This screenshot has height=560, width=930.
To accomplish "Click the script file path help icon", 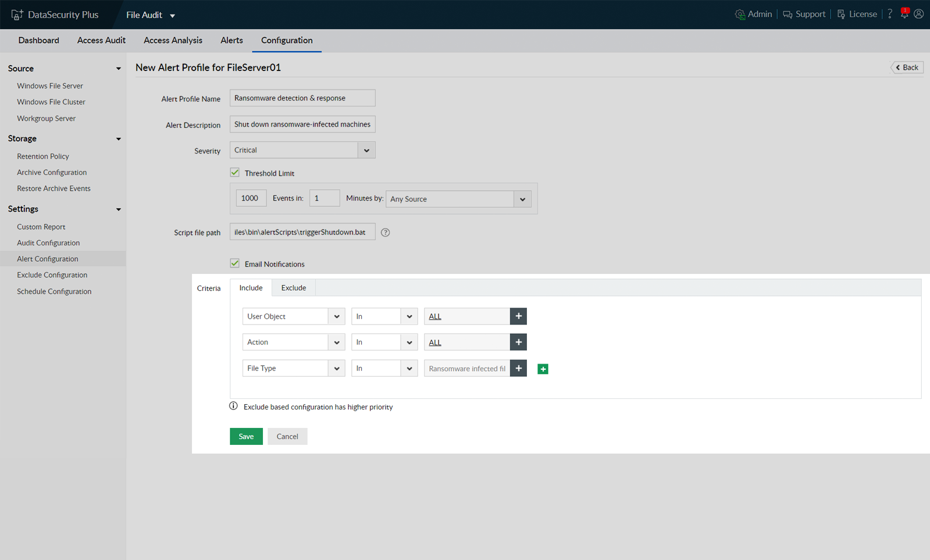I will pos(385,233).
